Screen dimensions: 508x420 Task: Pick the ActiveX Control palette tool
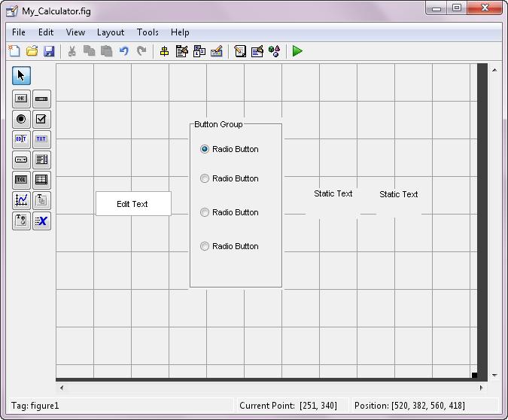coord(41,221)
